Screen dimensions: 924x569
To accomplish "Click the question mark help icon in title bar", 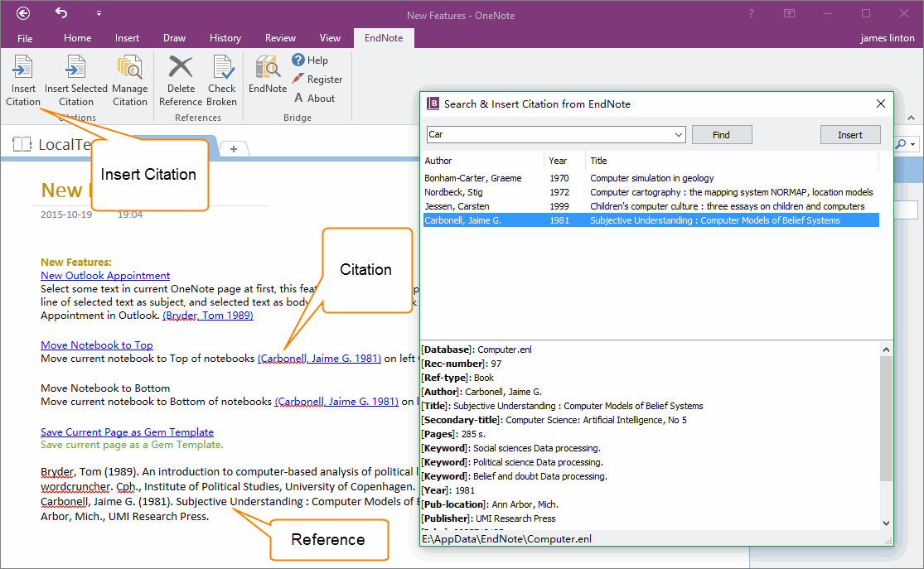I will click(x=752, y=13).
